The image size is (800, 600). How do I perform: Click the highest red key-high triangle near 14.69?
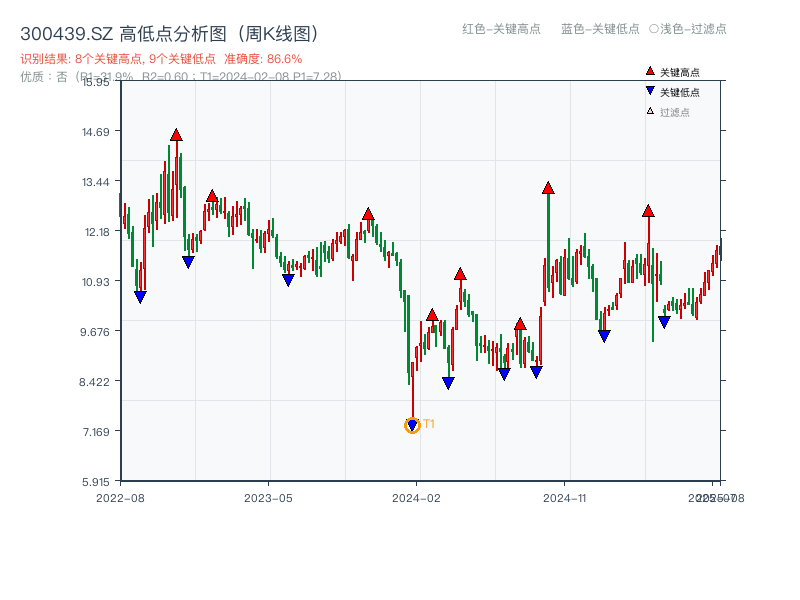tap(176, 135)
